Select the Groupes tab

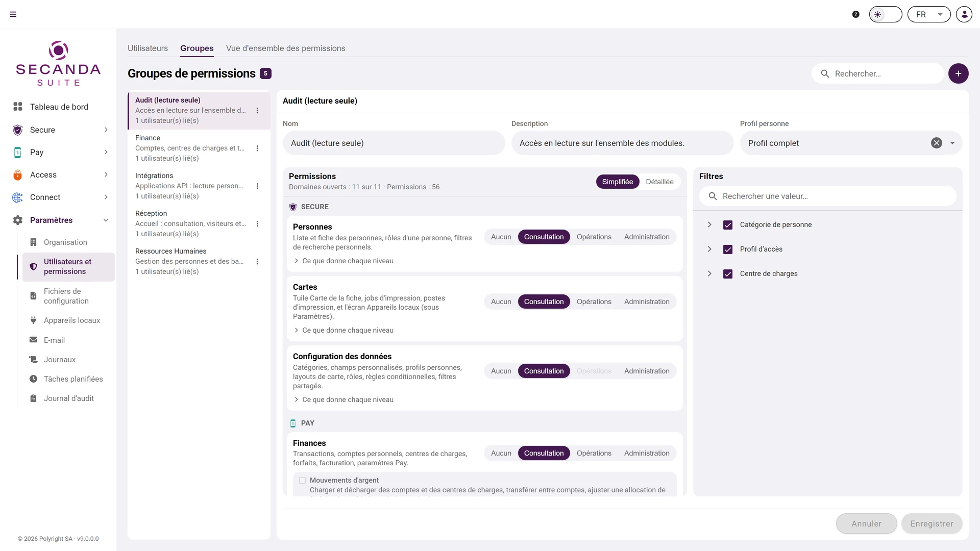197,48
